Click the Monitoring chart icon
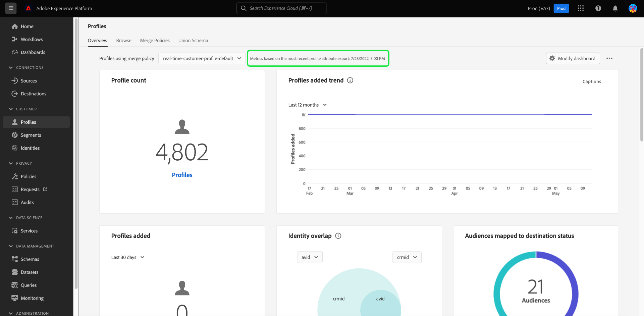Viewport: 644px width, 316px height. pos(15,298)
